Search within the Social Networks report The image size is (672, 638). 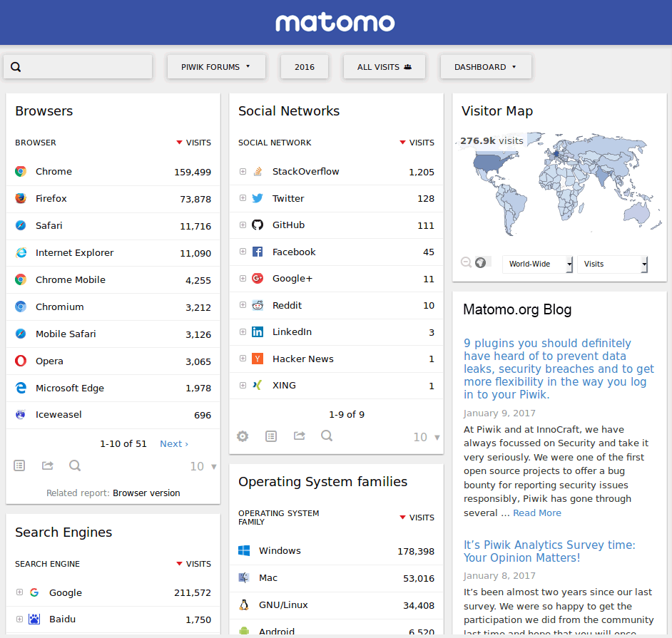tap(326, 436)
